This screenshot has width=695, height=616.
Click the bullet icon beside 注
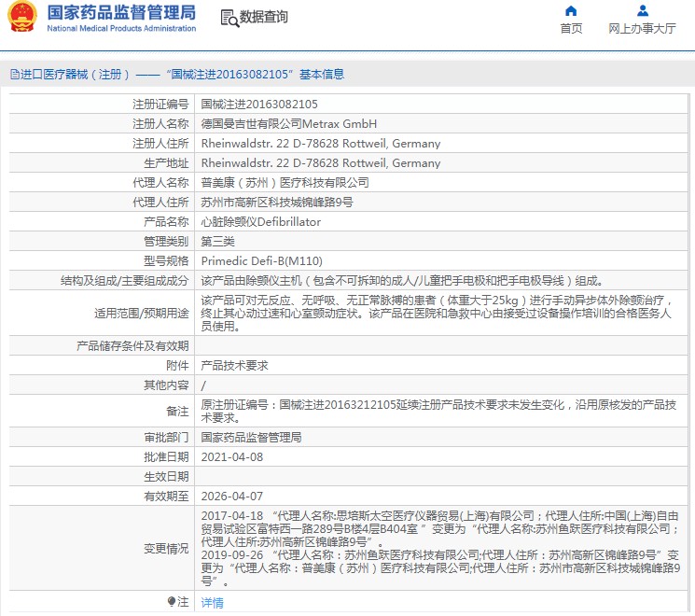pyautogui.click(x=171, y=602)
